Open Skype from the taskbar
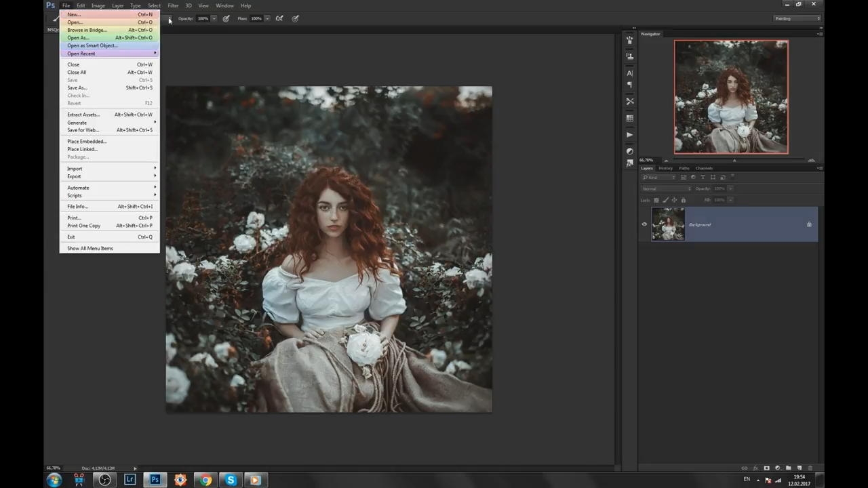868x488 pixels. point(231,480)
